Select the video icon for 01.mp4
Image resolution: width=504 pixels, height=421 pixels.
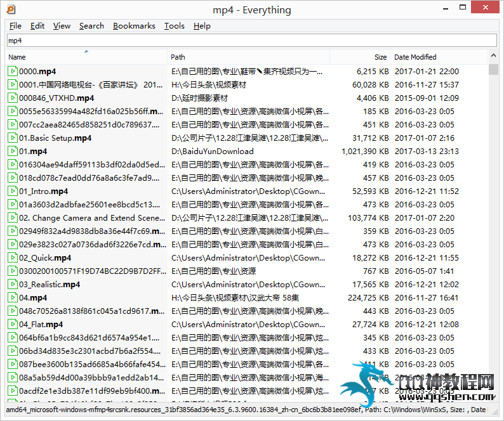click(x=12, y=151)
